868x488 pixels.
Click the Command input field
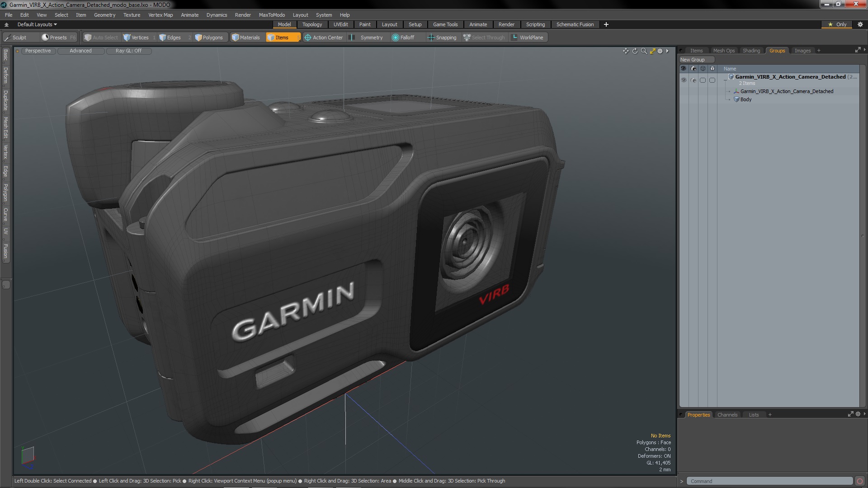pos(769,481)
